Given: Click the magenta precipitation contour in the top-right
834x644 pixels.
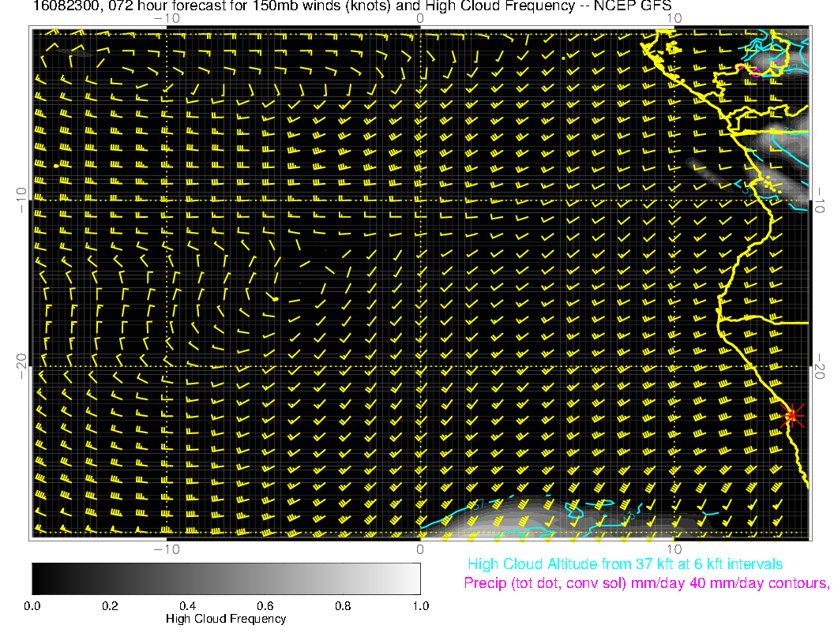Looking at the screenshot, I should click(x=754, y=72).
